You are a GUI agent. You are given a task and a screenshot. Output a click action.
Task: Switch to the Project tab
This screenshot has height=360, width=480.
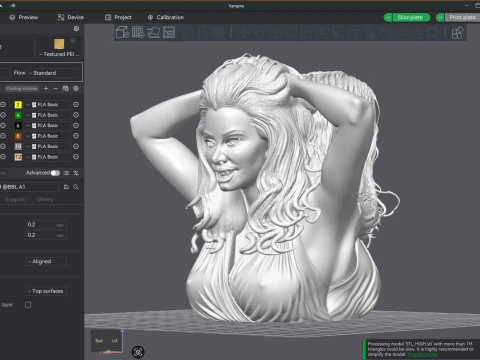coord(118,17)
